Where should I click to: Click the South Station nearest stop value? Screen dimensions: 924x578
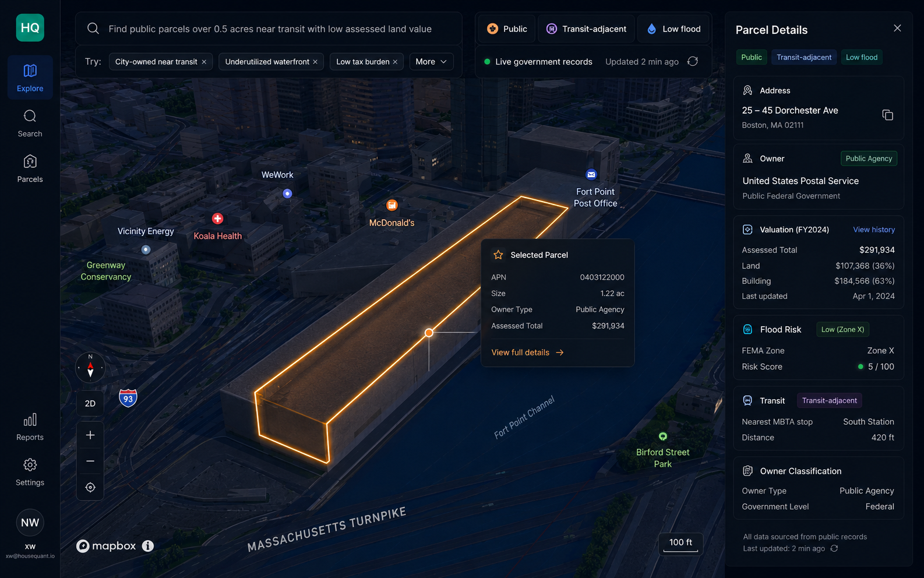[868, 422]
